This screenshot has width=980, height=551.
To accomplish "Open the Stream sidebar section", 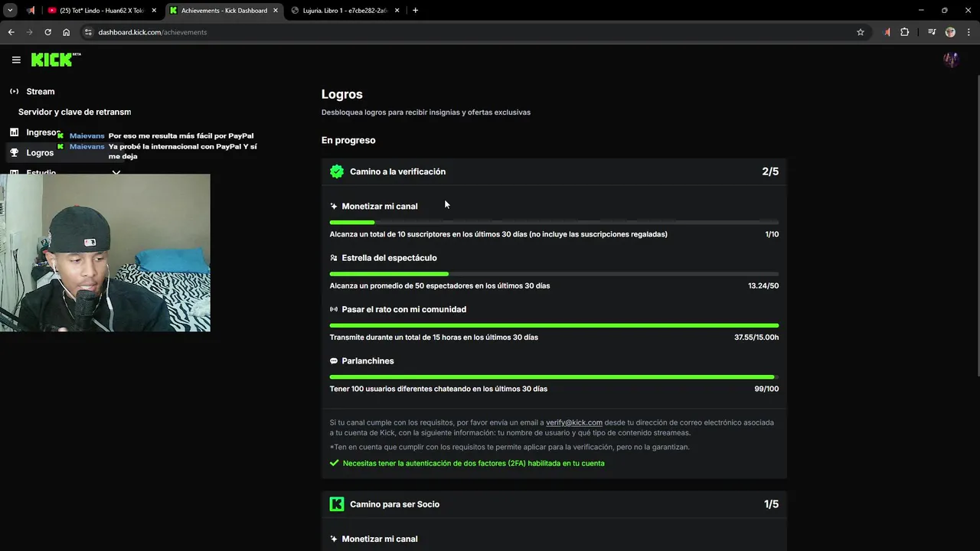I will click(x=40, y=91).
